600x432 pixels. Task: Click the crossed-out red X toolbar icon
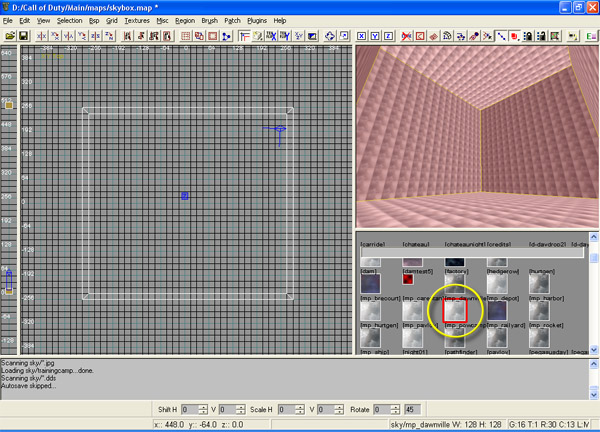[x=406, y=36]
